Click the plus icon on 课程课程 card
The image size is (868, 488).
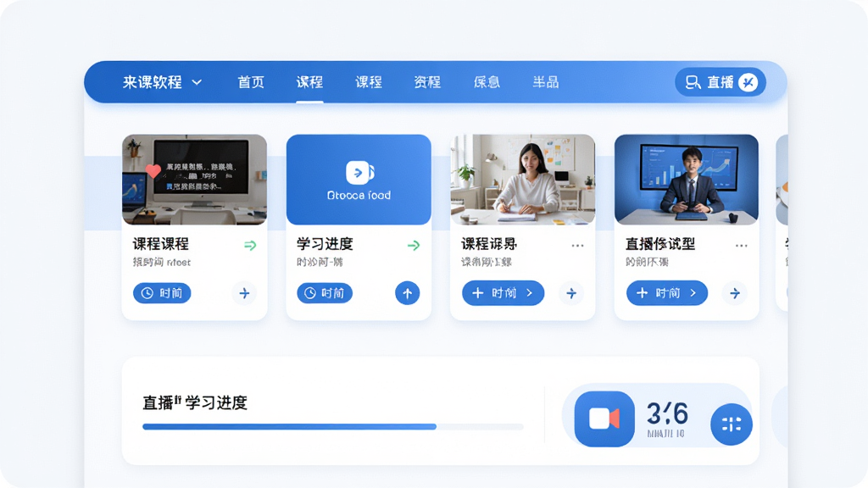pos(244,293)
